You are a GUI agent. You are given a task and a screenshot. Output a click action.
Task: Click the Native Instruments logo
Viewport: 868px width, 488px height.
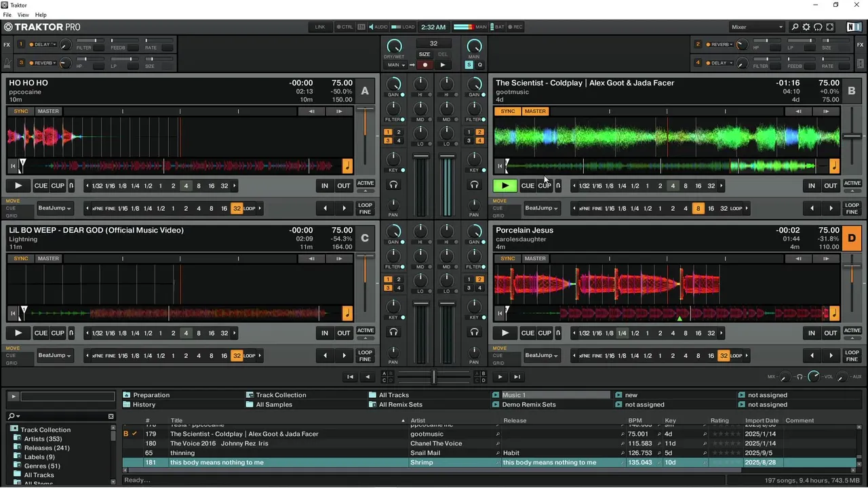tap(854, 27)
